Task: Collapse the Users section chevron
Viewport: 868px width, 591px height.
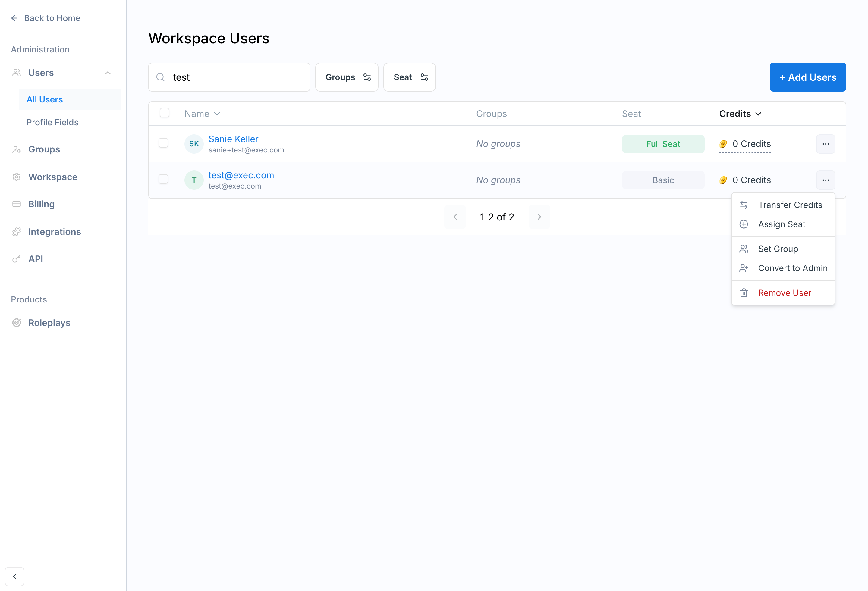Action: (108, 73)
